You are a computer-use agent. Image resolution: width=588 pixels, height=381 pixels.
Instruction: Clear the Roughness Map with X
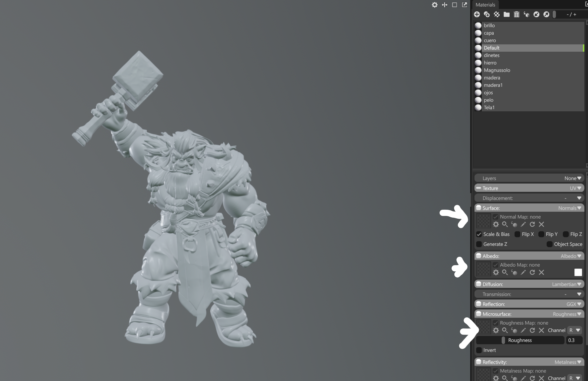pyautogui.click(x=541, y=330)
